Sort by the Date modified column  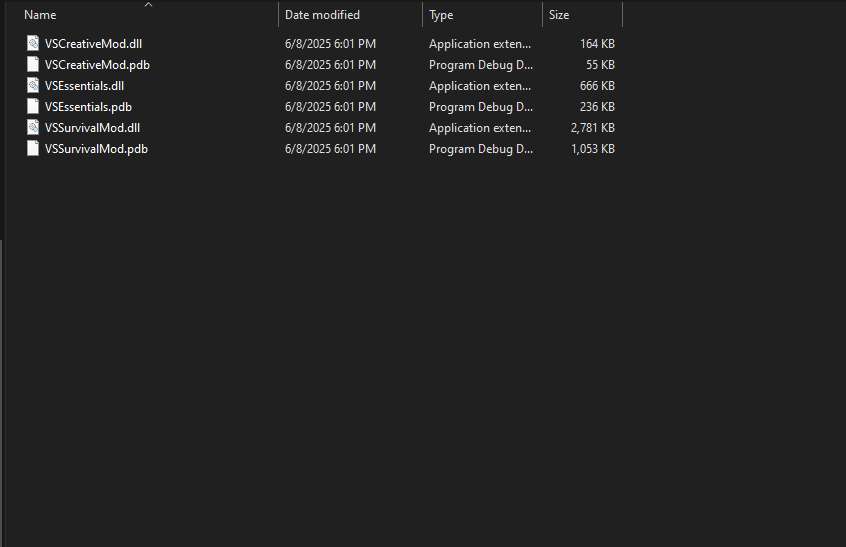(x=322, y=15)
